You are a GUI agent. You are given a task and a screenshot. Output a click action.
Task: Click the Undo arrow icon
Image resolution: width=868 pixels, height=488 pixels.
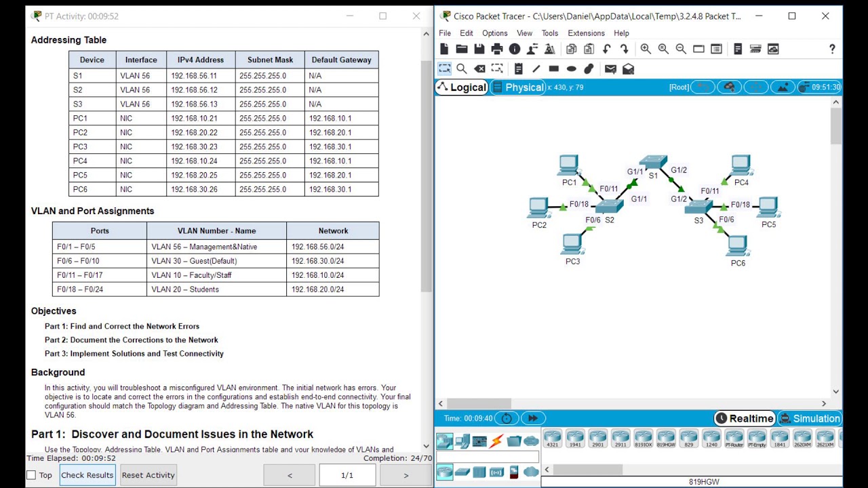coord(607,49)
